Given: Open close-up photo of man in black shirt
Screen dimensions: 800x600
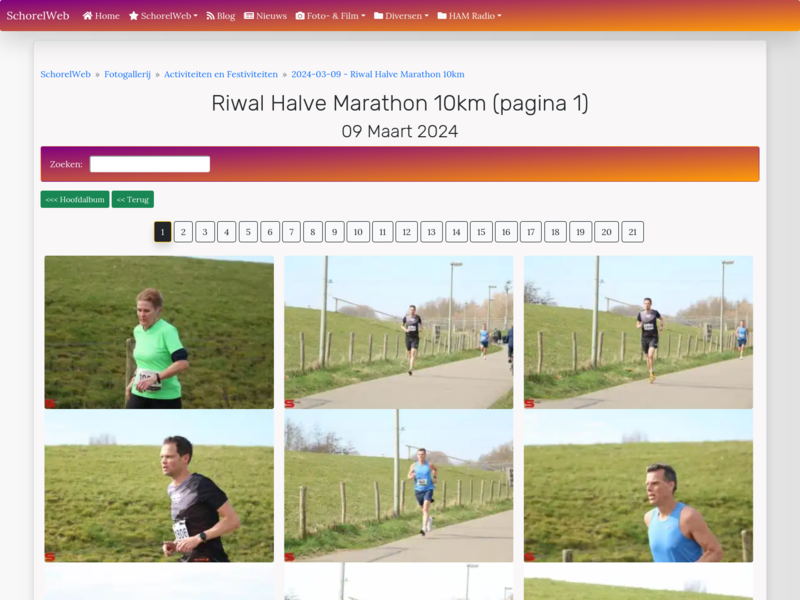Looking at the screenshot, I should click(x=159, y=486).
